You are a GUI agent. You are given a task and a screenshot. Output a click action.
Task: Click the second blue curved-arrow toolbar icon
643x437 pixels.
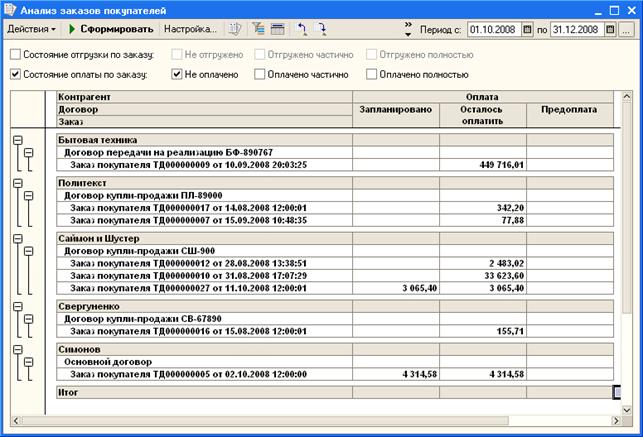322,30
